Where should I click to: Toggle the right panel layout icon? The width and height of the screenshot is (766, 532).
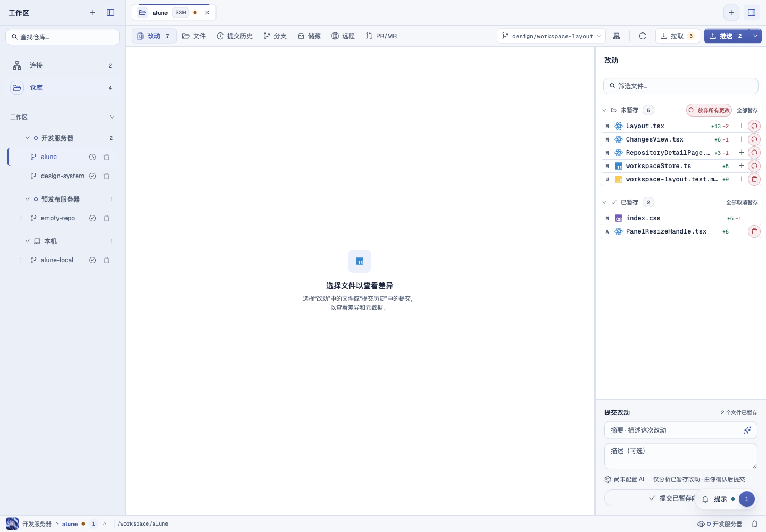tap(752, 13)
